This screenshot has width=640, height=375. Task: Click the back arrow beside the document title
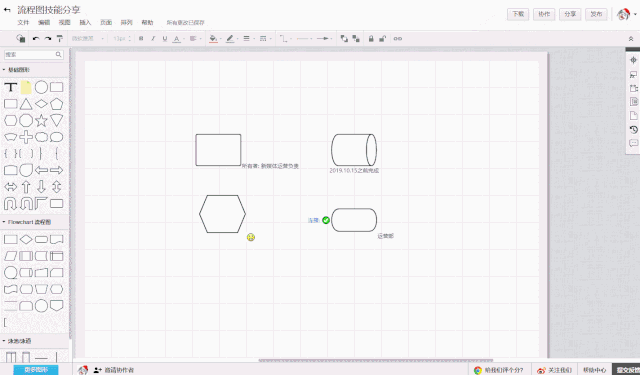pos(7,10)
